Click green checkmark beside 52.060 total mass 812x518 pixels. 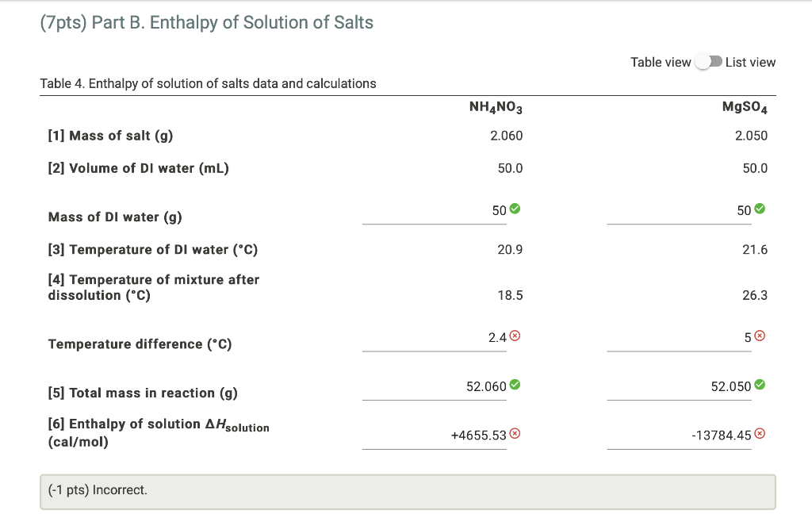pyautogui.click(x=515, y=386)
